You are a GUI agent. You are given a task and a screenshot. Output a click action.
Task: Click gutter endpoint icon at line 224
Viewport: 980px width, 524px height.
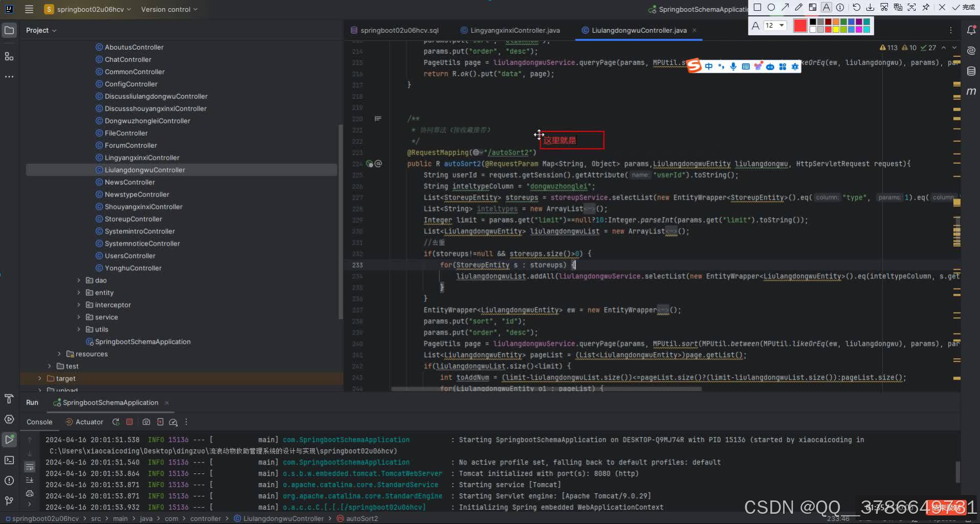coord(369,164)
